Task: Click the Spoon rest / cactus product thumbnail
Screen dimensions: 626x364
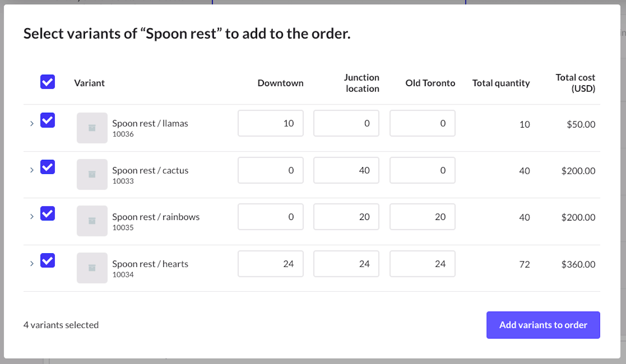Action: point(92,174)
